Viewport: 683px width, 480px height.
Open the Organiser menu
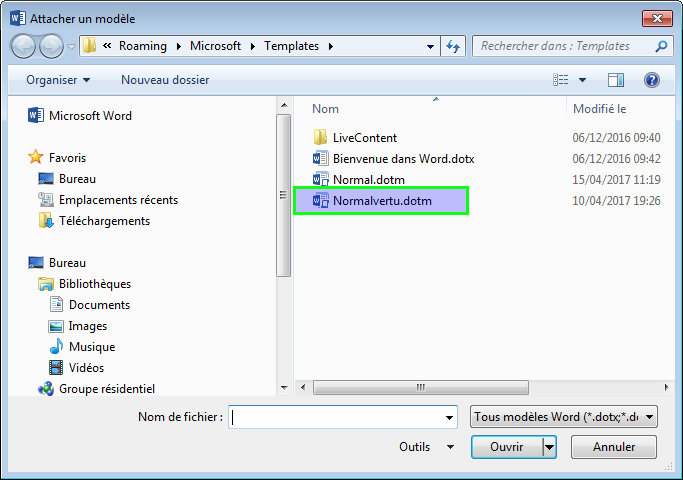click(x=58, y=80)
